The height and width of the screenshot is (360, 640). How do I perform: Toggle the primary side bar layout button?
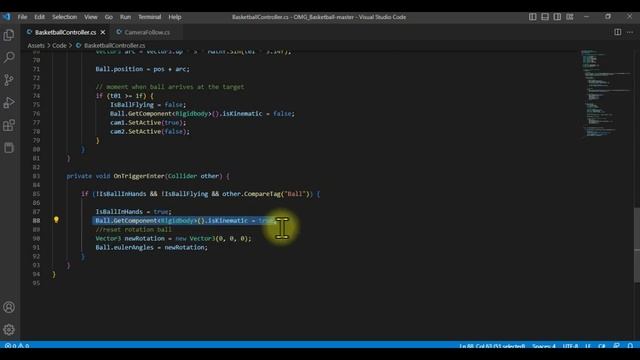[533, 17]
